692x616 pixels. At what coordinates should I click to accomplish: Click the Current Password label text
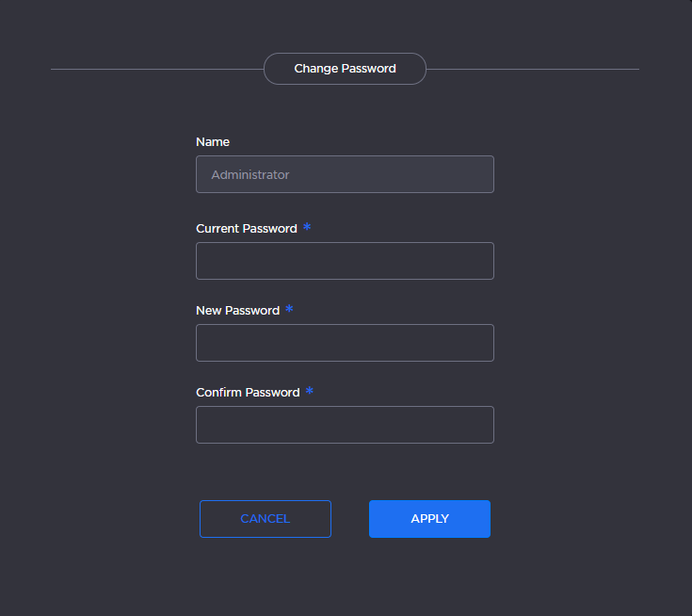[247, 229]
